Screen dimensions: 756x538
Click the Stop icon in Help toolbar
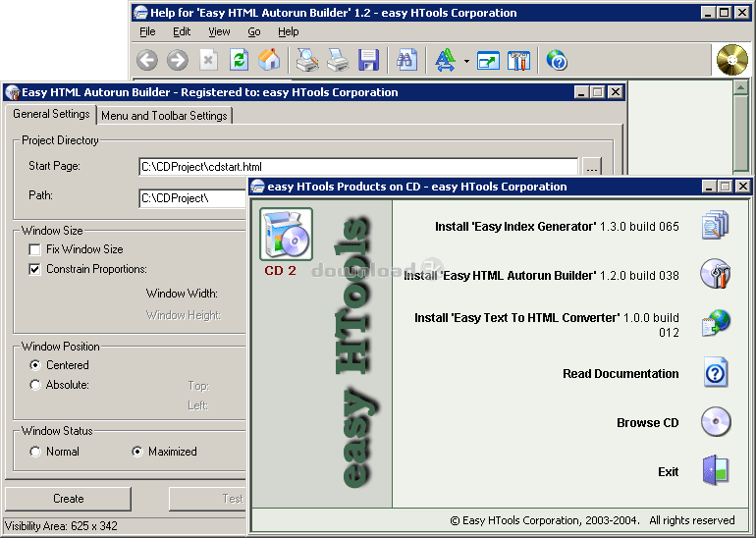208,61
